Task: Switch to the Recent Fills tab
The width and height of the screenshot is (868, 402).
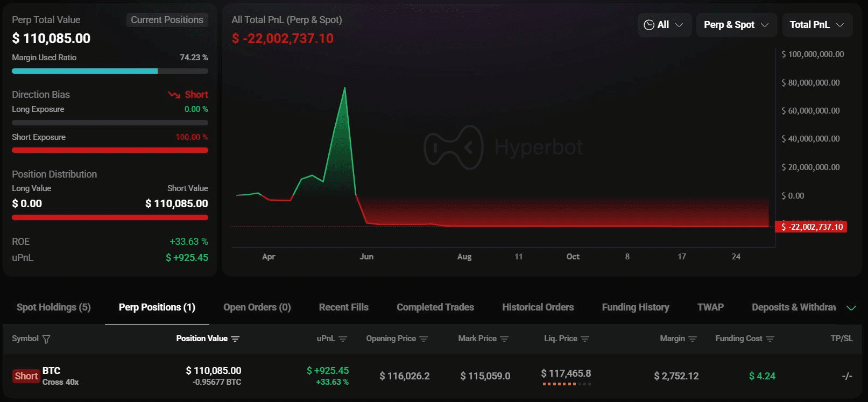Action: (x=343, y=307)
